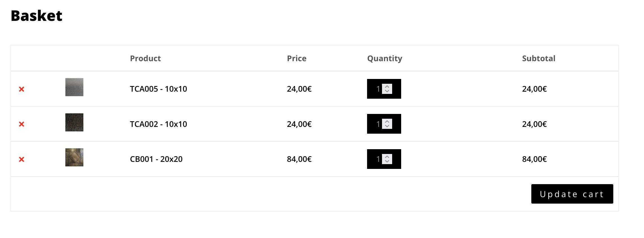The height and width of the screenshot is (238, 644).
Task: Open the TCA002 - 10x10 product link
Action: click(158, 124)
